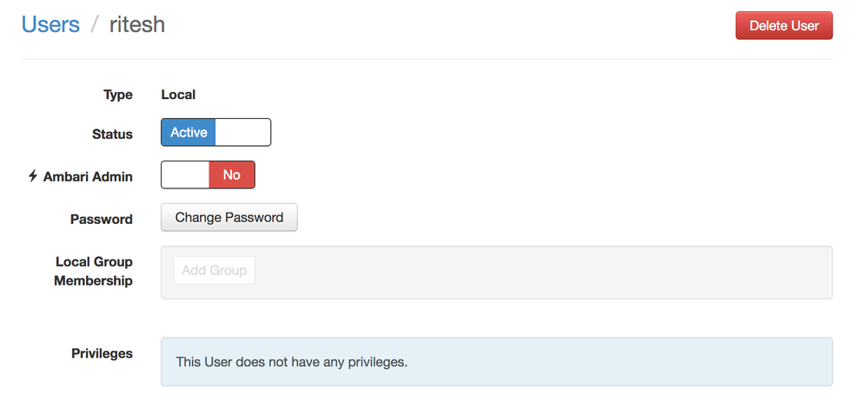The height and width of the screenshot is (408, 868).
Task: Open the Users breadcrumb link
Action: [50, 24]
